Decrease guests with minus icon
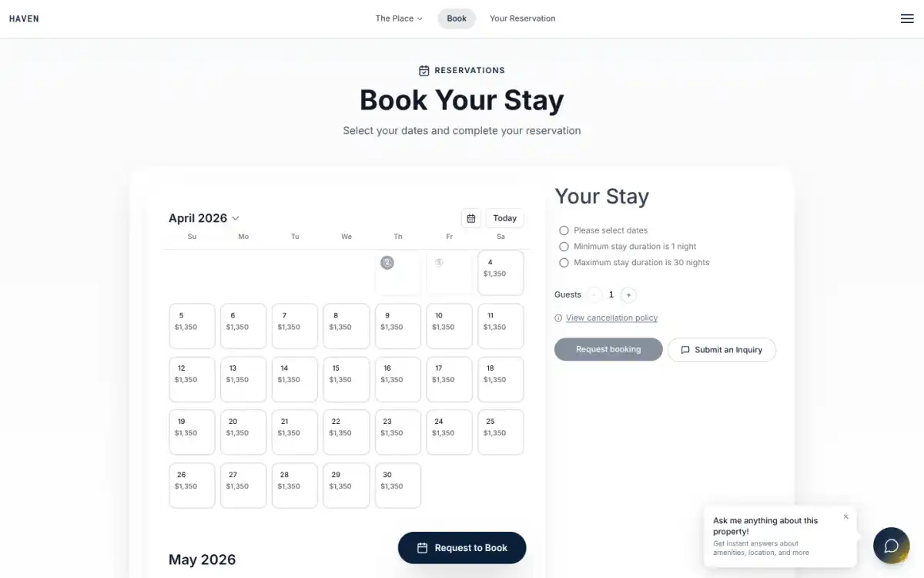The height and width of the screenshot is (578, 924). pos(594,294)
